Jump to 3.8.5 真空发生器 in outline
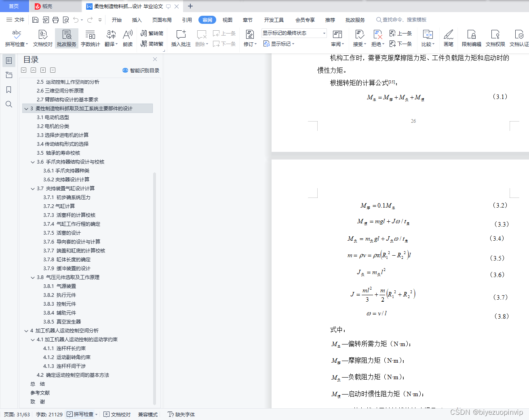Viewport: 529px width, 420px height. (x=62, y=322)
